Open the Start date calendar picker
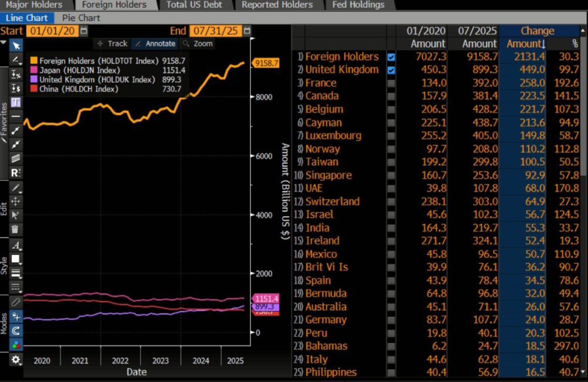588x382 pixels. coord(83,31)
